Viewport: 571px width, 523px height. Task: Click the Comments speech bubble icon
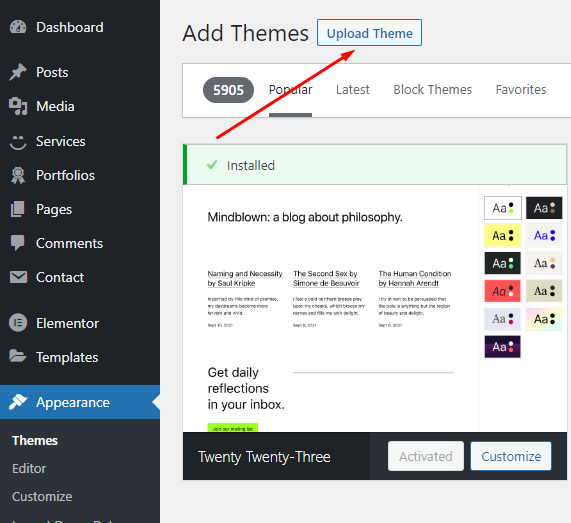pos(18,243)
